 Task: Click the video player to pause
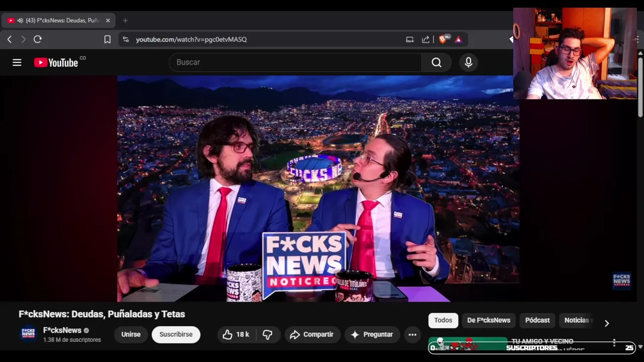318,189
